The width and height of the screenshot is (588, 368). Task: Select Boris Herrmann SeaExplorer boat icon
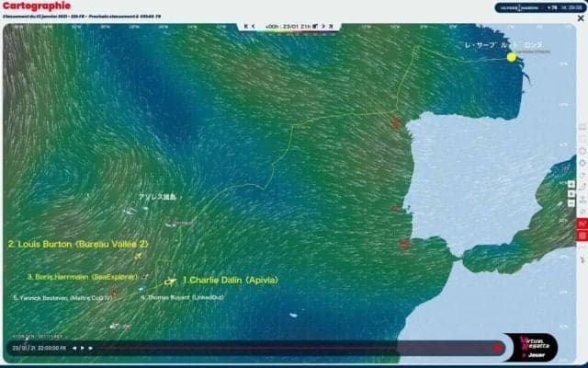tap(145, 277)
